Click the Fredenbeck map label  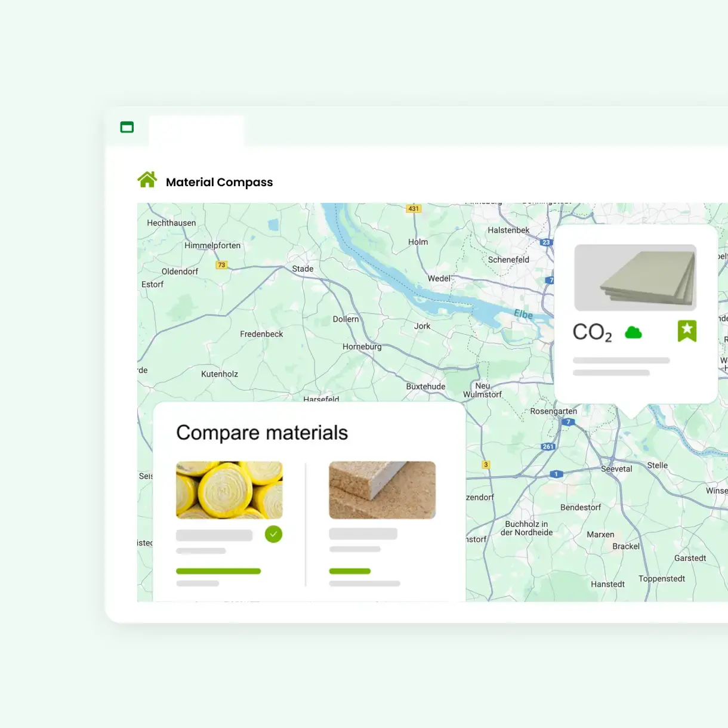261,334
